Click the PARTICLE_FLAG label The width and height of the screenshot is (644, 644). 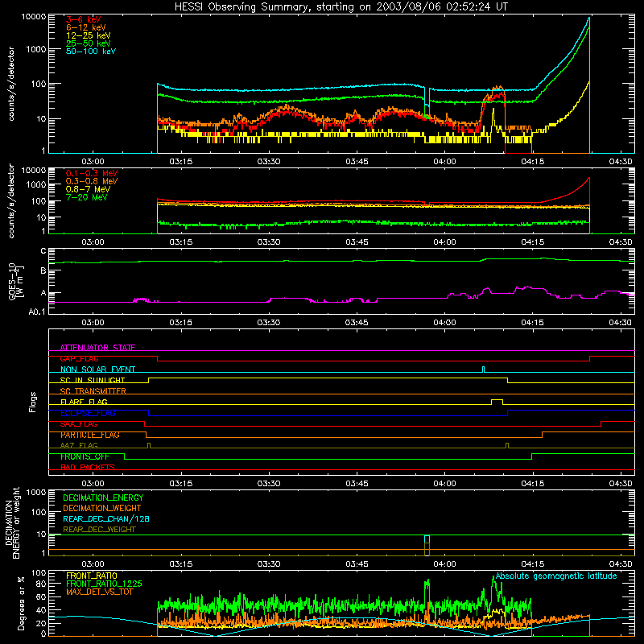pos(90,435)
